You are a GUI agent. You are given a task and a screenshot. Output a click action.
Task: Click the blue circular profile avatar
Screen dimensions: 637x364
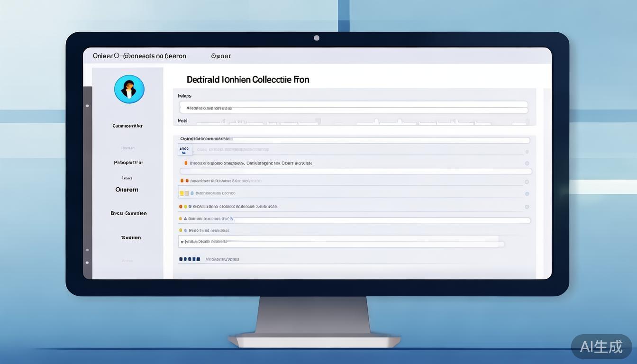pyautogui.click(x=129, y=89)
